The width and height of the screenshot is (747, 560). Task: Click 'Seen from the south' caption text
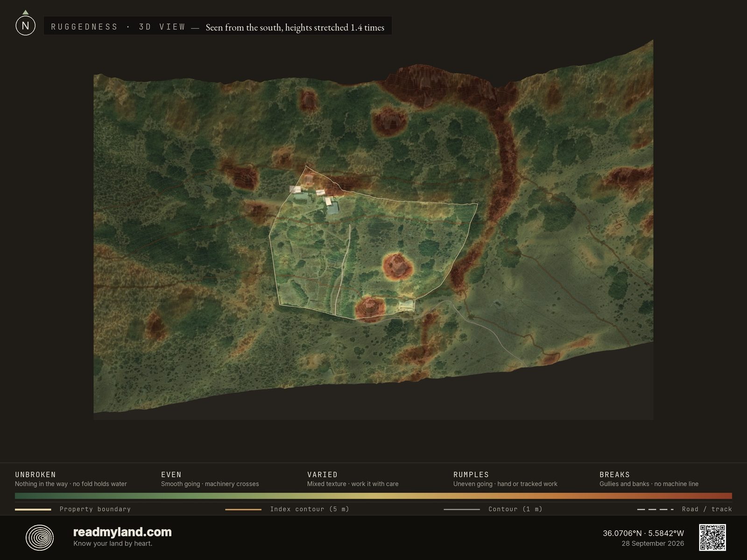point(295,28)
